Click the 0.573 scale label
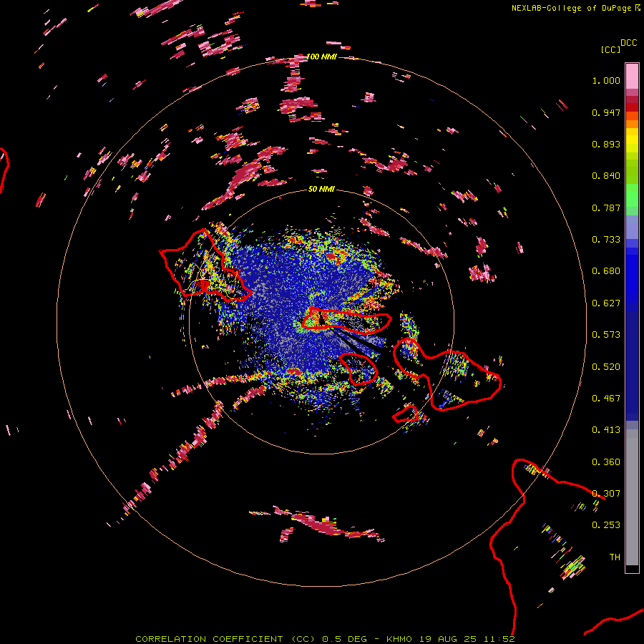Viewport: 644px width, 644px height. pos(606,335)
